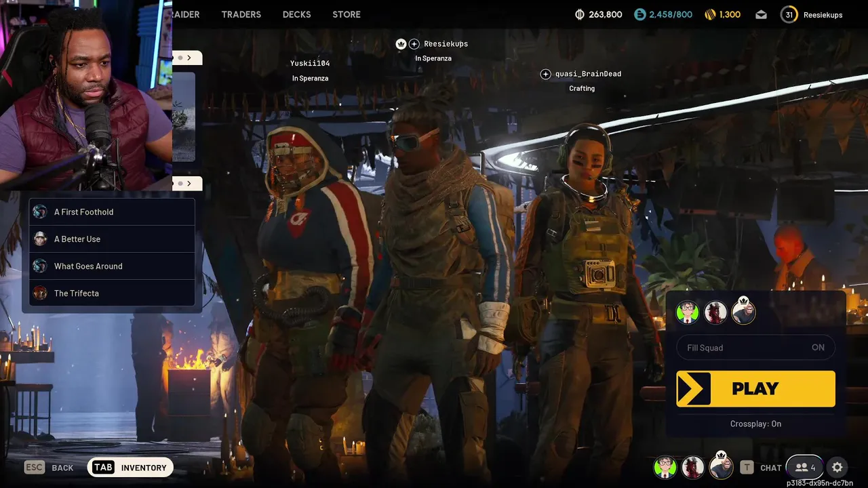Click green anime avatar in bottom bar
This screenshot has height=488, width=868.
(x=665, y=467)
